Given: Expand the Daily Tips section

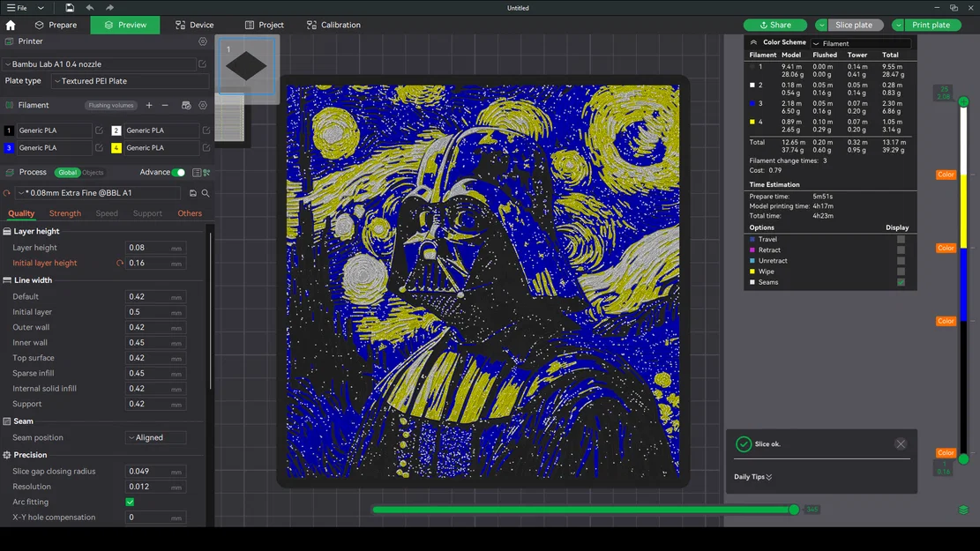Looking at the screenshot, I should tap(753, 477).
